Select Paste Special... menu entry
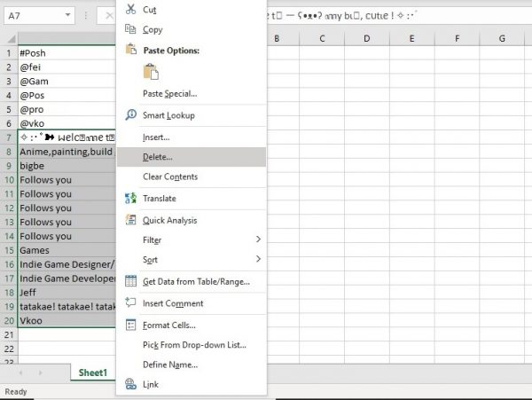 coord(169,93)
